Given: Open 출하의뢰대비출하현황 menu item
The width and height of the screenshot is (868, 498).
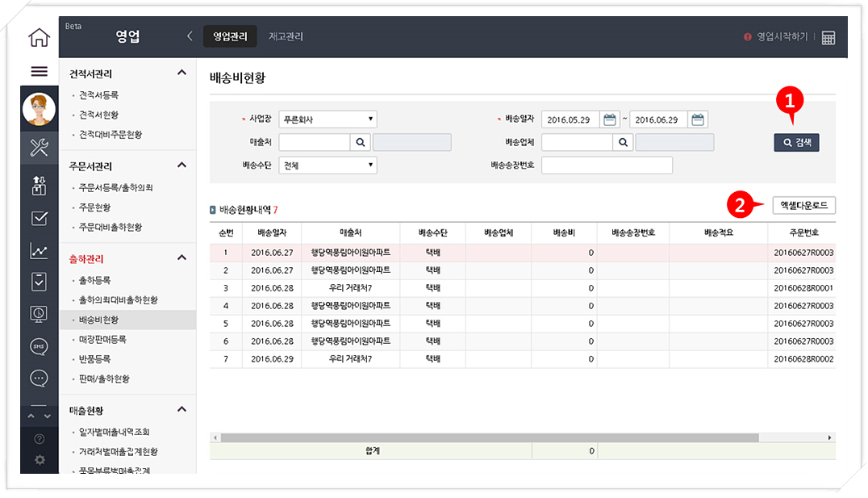Looking at the screenshot, I should pos(118,299).
